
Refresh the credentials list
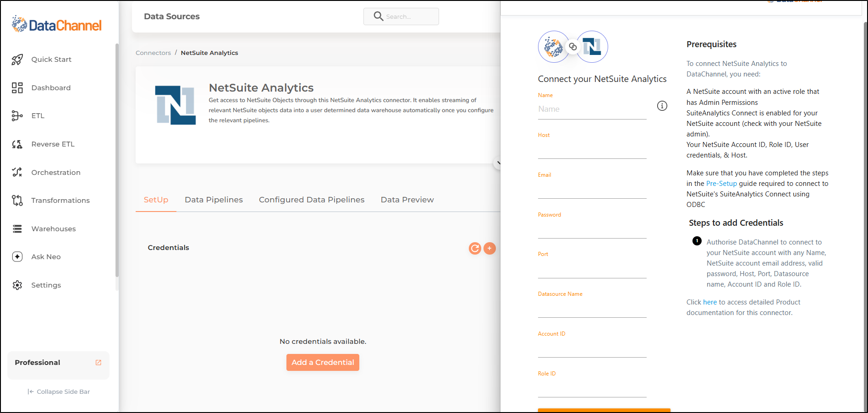tap(475, 248)
